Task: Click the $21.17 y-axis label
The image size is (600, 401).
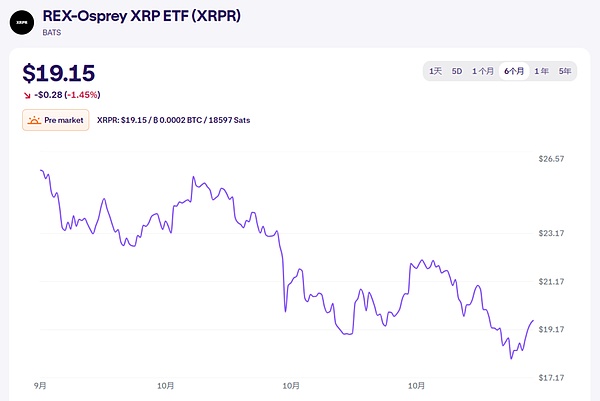Action: [x=552, y=281]
